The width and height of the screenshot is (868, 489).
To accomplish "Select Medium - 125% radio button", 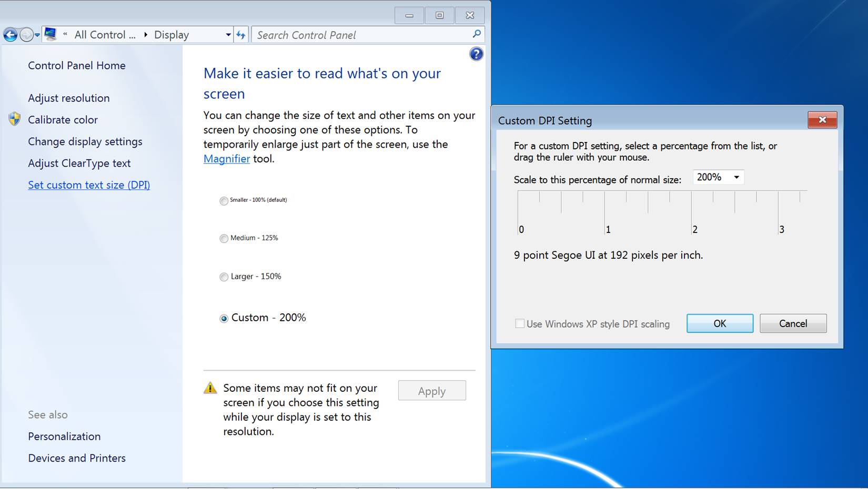I will tap(224, 239).
